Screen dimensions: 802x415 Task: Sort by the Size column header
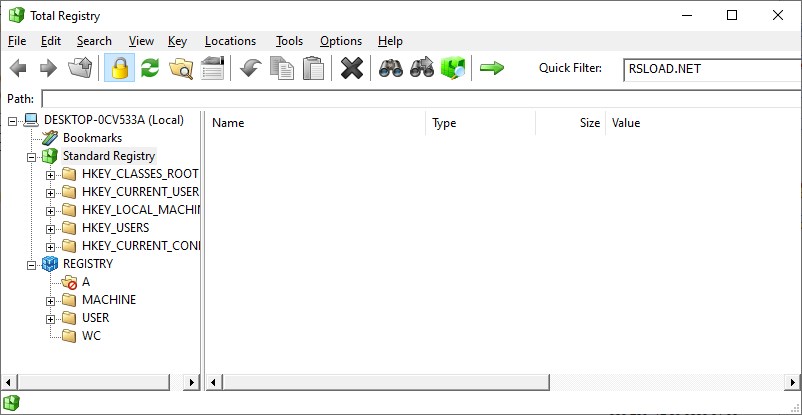coord(571,123)
